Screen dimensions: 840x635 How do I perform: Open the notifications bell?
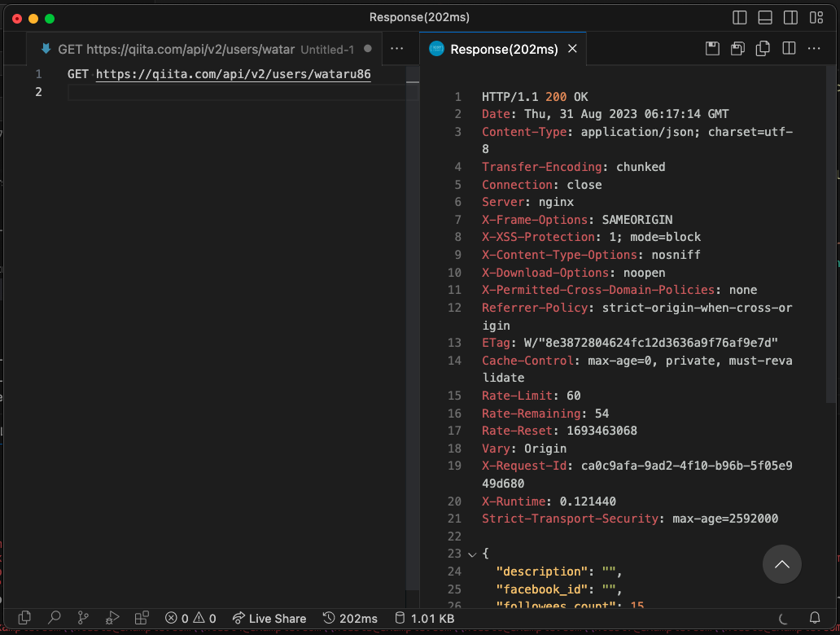(815, 618)
